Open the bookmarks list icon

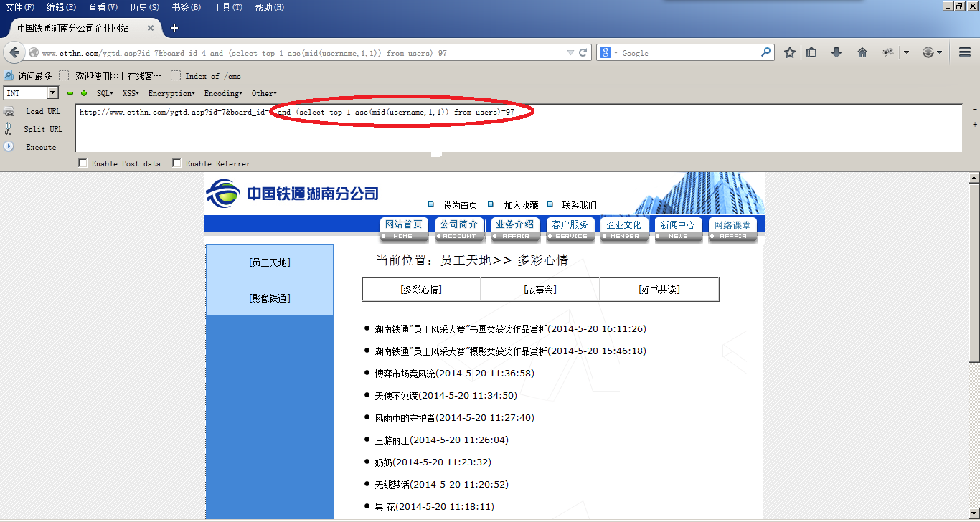coord(811,52)
